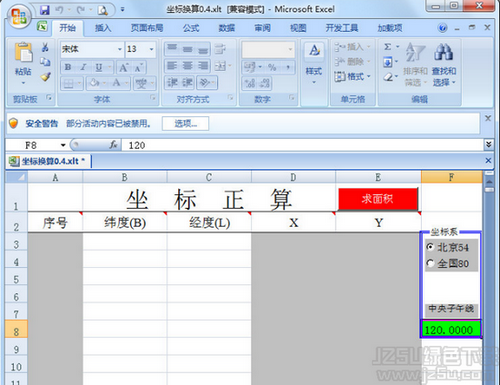Viewport: 500px width, 385px height.
Task: Click the 选项... security options button
Action: pos(186,124)
